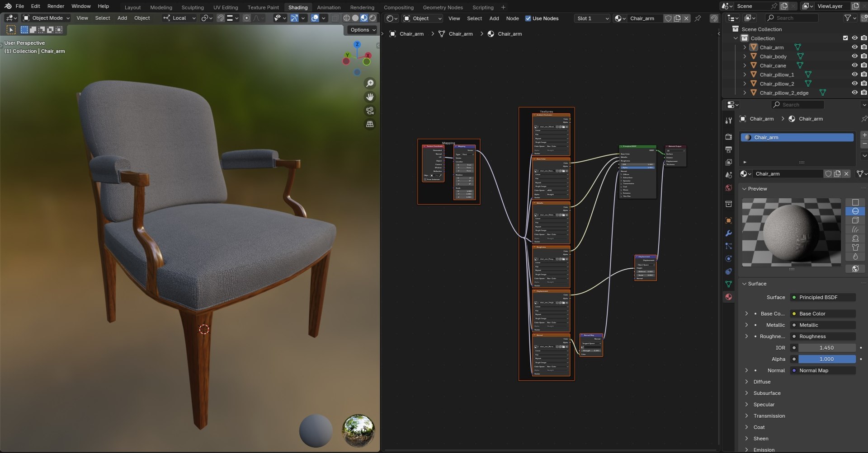Select hair preview shape icon
Screen dimensions: 868x453
tap(855, 229)
